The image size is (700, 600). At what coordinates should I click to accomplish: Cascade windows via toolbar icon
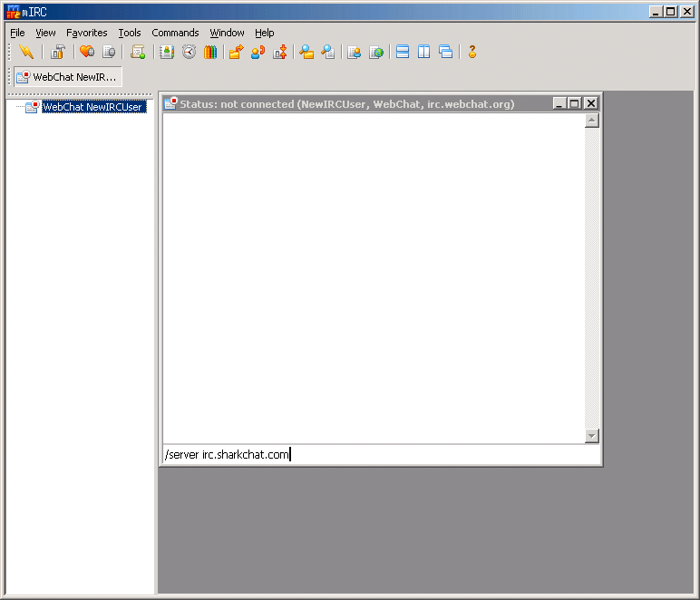click(445, 52)
